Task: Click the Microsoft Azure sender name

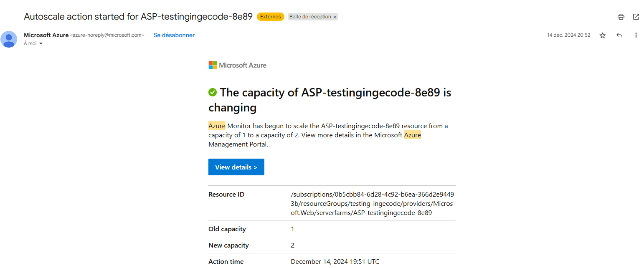Action: pos(46,35)
